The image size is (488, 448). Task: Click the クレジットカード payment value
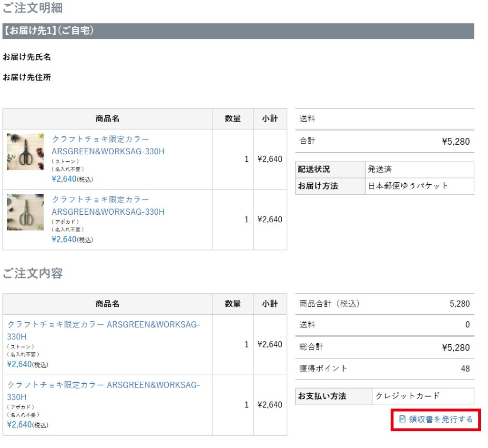point(408,396)
